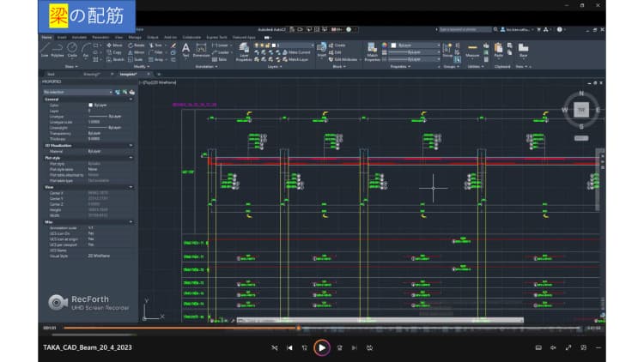Click the Play button in video player
Image resolution: width=644 pixels, height=362 pixels.
click(x=322, y=347)
